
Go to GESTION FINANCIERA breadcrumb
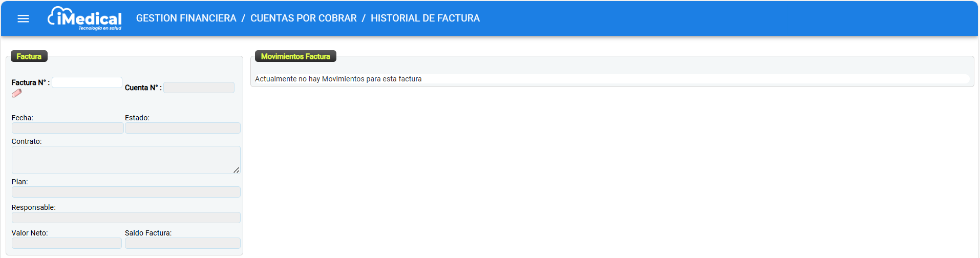pyautogui.click(x=186, y=18)
